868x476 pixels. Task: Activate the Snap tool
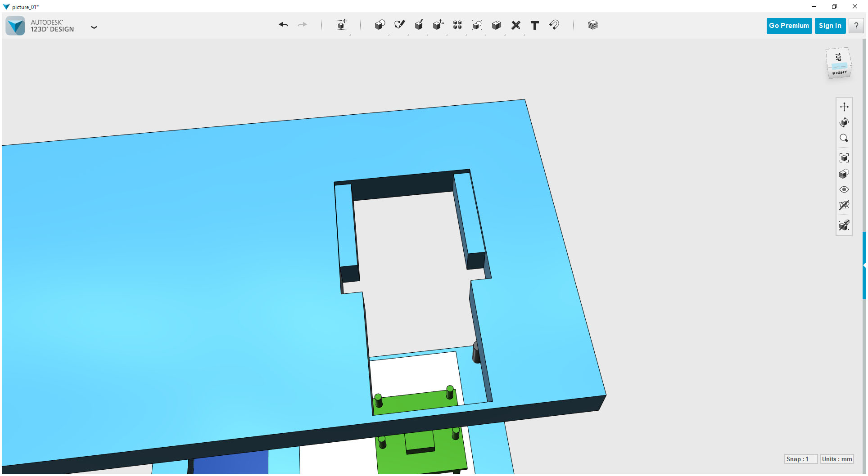pos(554,26)
